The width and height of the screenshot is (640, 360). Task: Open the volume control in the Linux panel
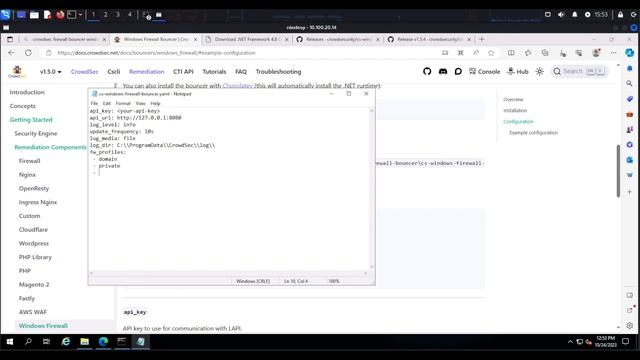point(561,14)
